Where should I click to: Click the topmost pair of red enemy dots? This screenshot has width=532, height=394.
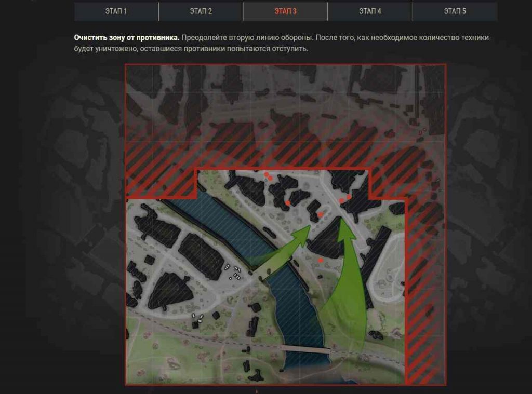[x=268, y=176]
